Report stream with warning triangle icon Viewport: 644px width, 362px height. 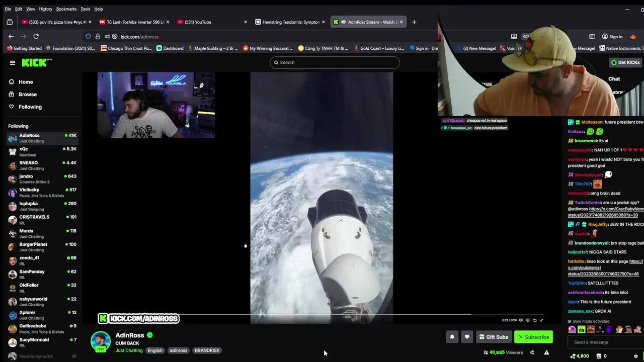[546, 352]
